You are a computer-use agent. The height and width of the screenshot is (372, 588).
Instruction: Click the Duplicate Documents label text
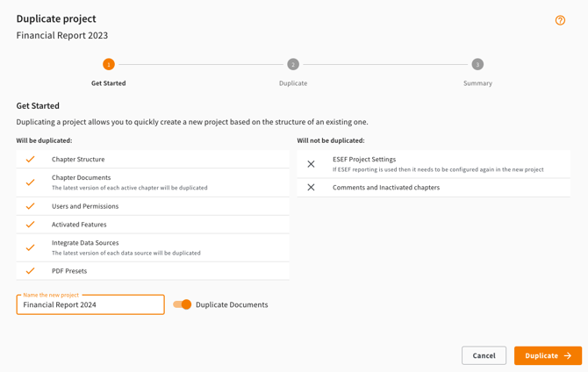pyautogui.click(x=232, y=304)
